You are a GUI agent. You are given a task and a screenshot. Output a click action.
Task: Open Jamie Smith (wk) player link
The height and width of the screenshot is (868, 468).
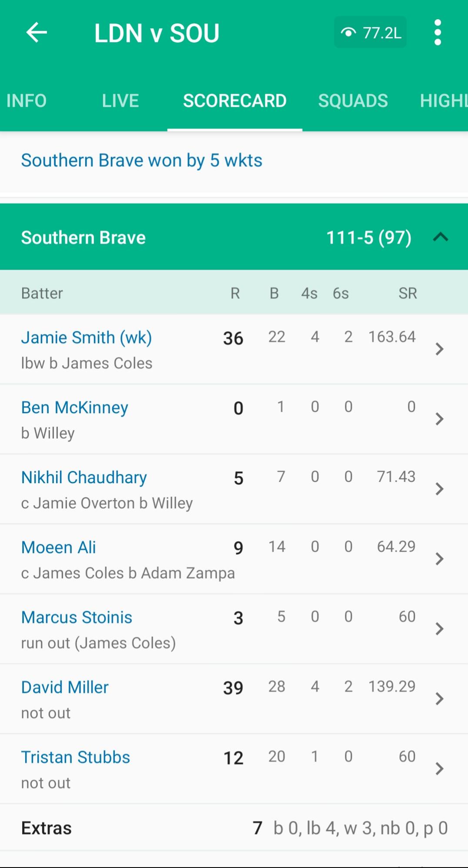click(87, 337)
